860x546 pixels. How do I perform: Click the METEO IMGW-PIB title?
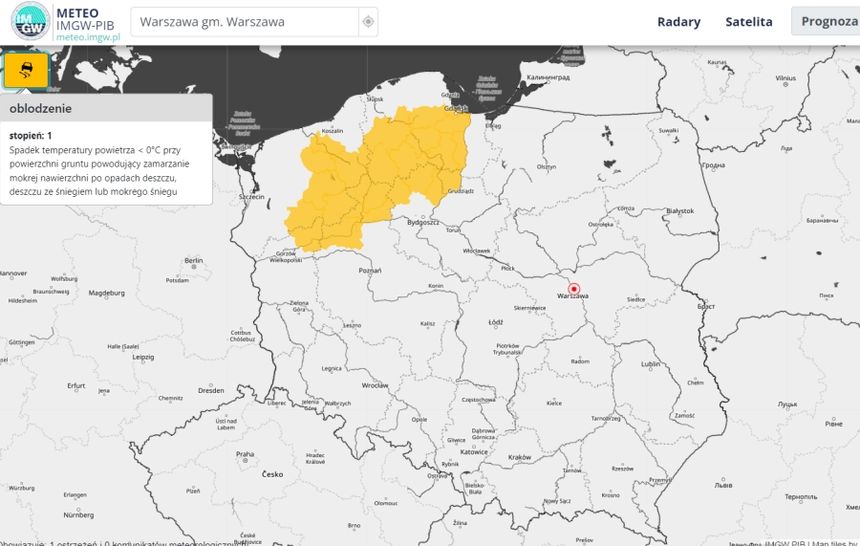85,19
